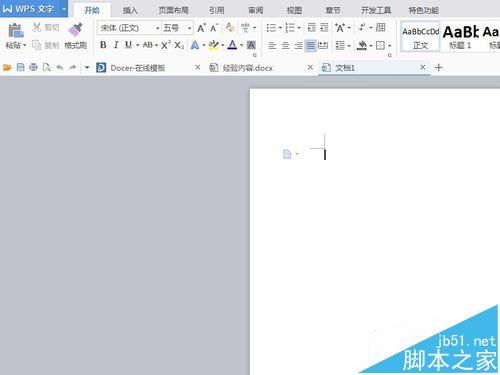The image size is (500, 375).
Task: Click the bulleted list icon
Action: [x=271, y=28]
